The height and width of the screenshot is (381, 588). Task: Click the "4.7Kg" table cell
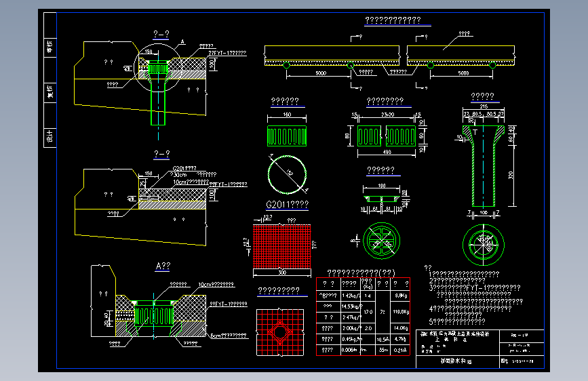coord(401,339)
